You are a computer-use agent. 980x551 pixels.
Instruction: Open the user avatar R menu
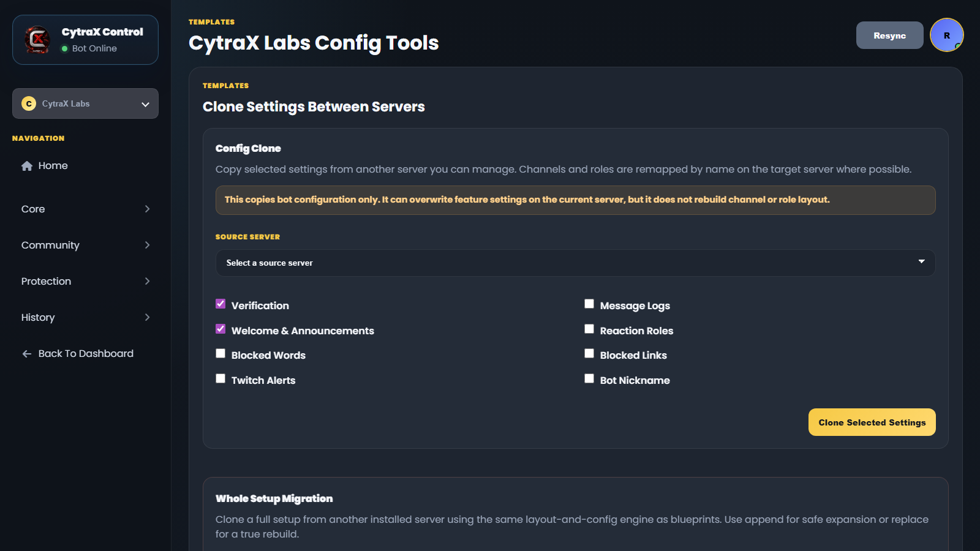946,36
